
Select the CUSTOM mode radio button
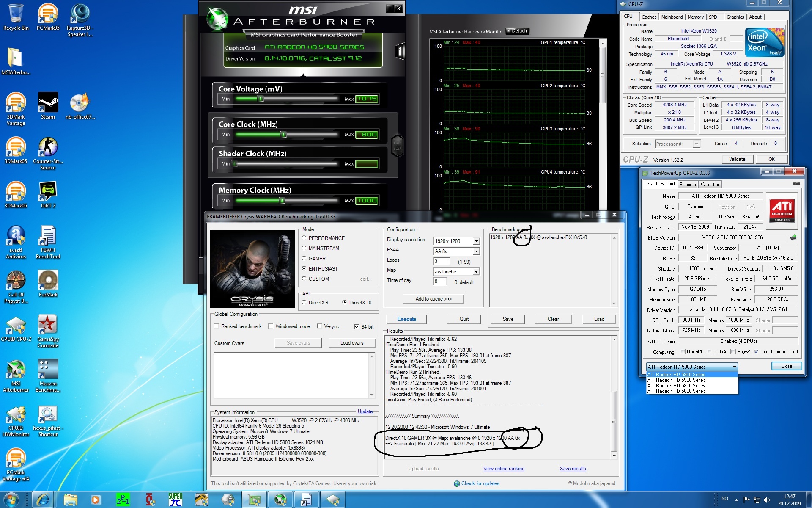point(304,279)
